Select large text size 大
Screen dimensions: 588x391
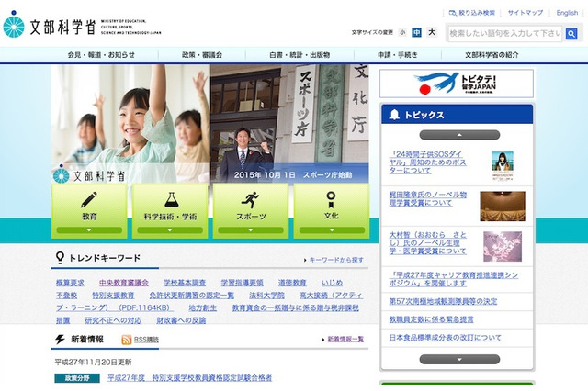pyautogui.click(x=432, y=33)
